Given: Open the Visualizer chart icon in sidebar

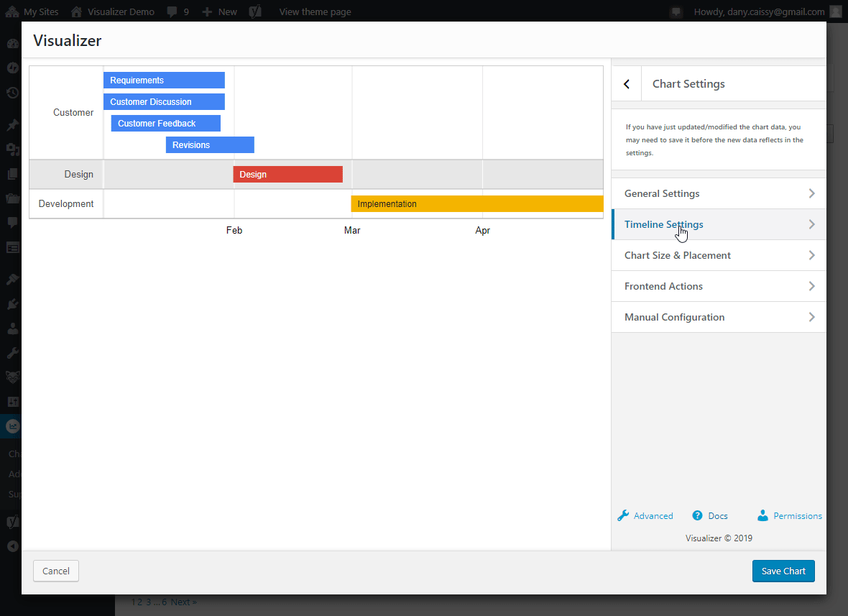Looking at the screenshot, I should tap(12, 426).
